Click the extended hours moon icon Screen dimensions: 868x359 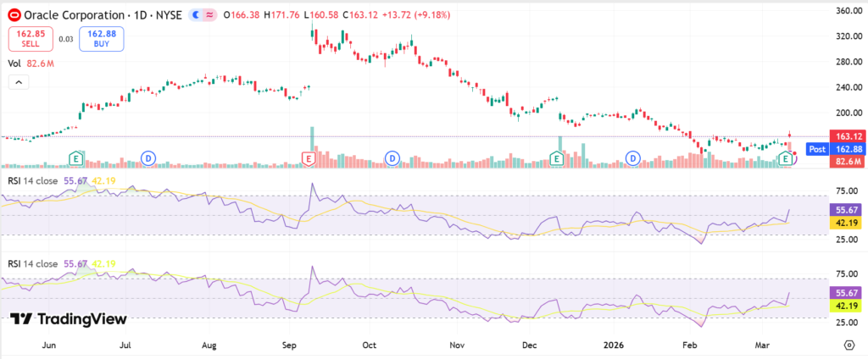197,15
